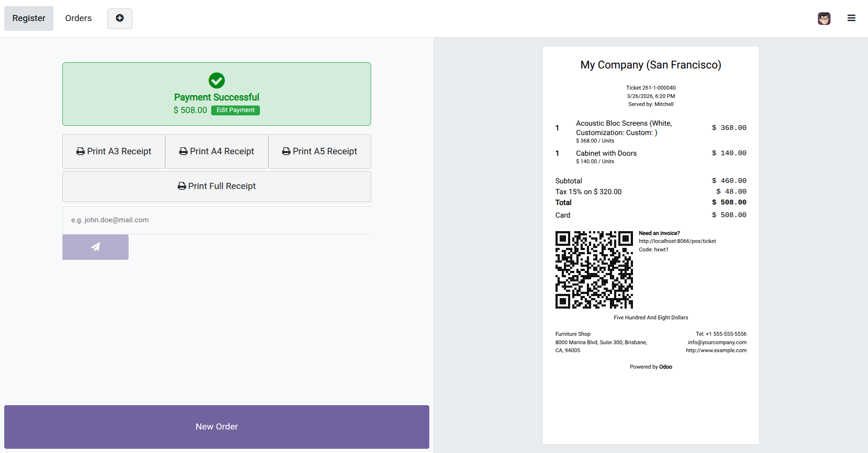Click the plus icon to add a new order
This screenshot has height=453, width=868.
tap(120, 18)
